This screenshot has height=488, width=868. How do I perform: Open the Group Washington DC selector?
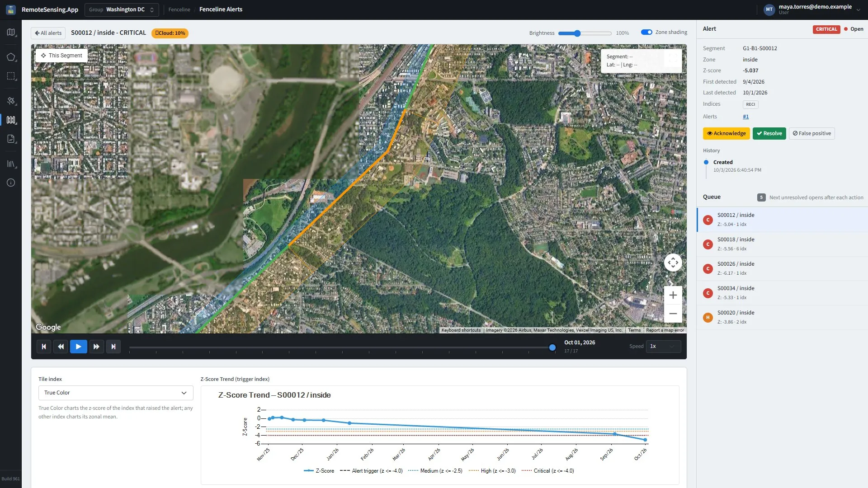pos(122,9)
